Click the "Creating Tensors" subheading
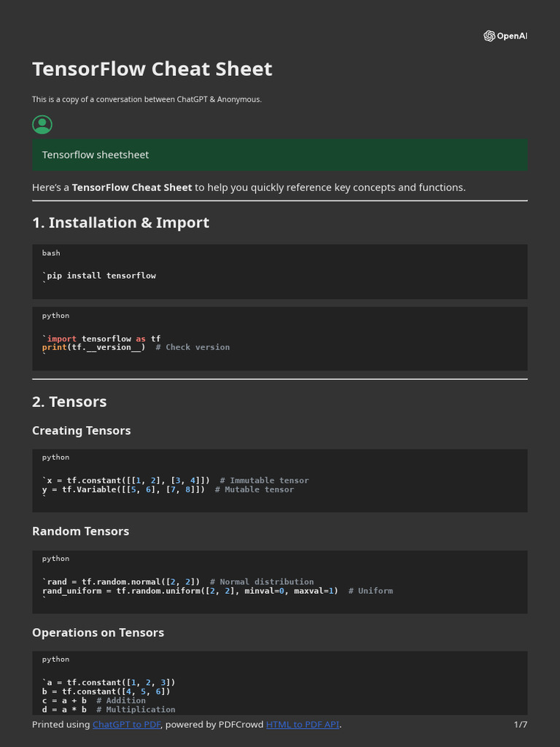Viewport: 560px width, 747px height. pos(82,430)
